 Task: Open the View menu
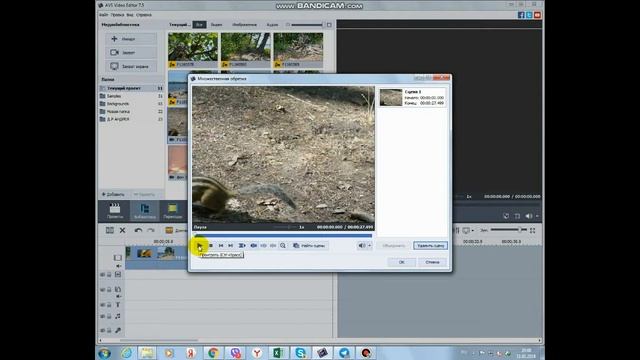pos(130,15)
